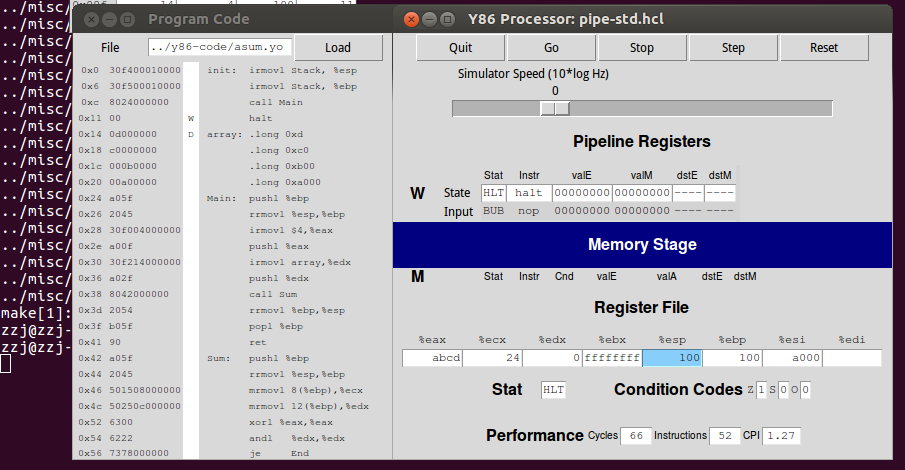Click the W State valM 00000000 cell

click(x=642, y=193)
